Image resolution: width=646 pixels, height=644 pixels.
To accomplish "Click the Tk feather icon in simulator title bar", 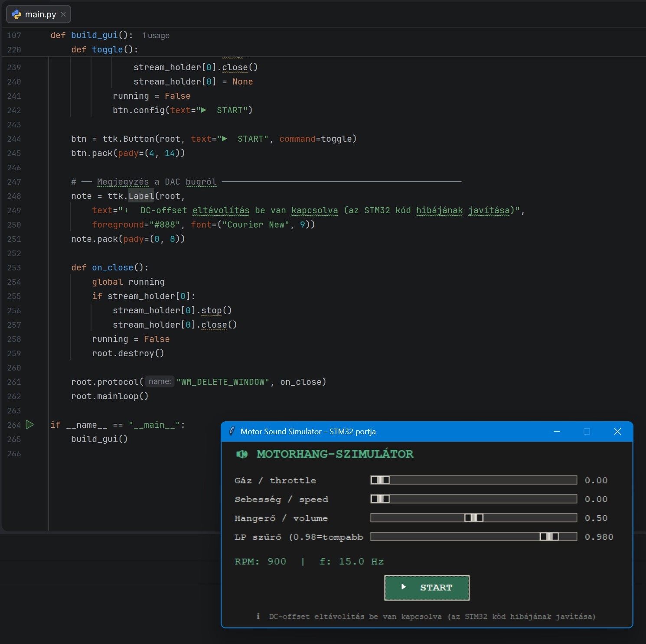I will (232, 431).
